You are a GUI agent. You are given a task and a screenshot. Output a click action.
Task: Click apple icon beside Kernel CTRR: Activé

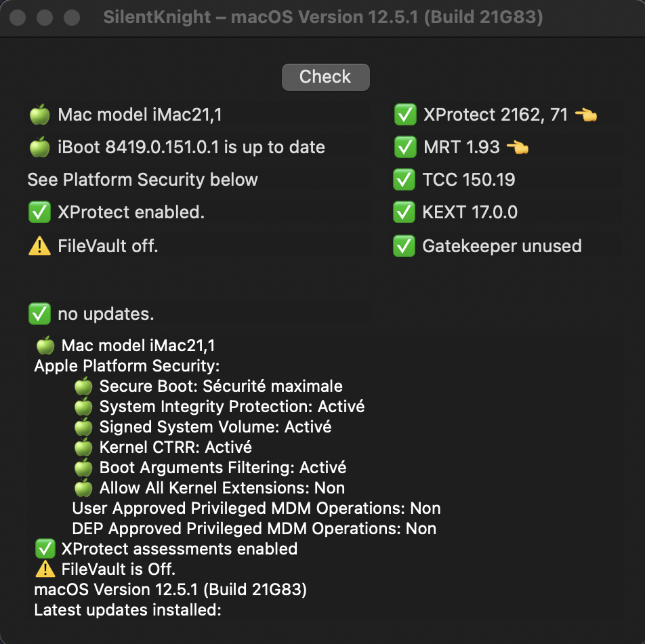[x=83, y=447]
